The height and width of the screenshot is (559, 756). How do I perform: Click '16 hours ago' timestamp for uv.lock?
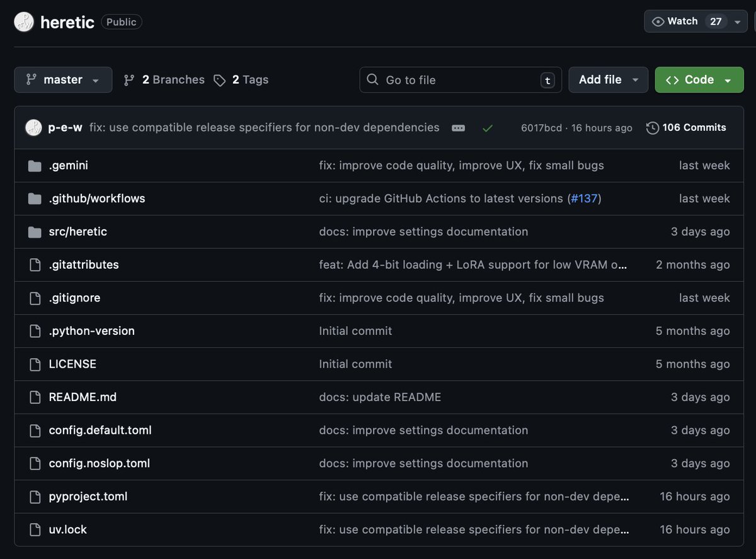[x=695, y=529]
